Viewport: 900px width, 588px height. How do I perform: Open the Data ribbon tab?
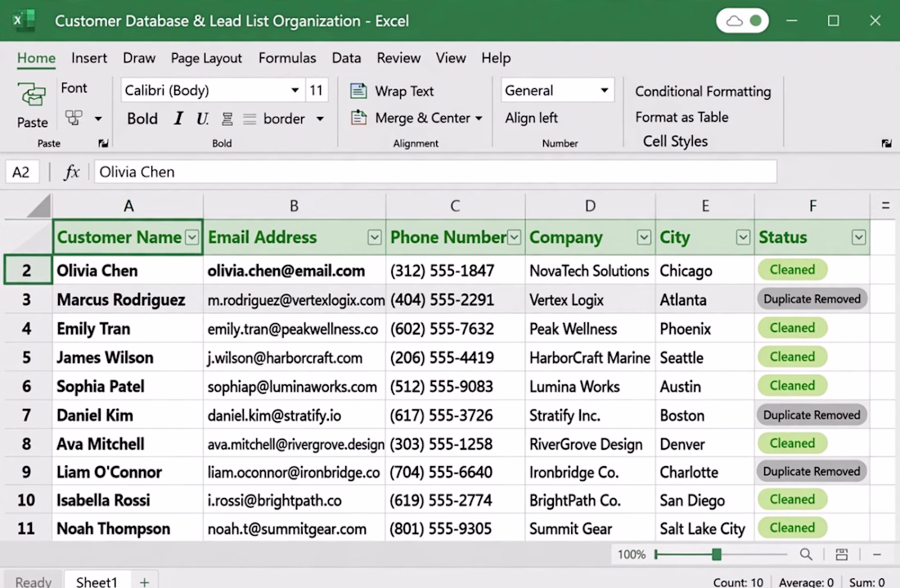346,58
